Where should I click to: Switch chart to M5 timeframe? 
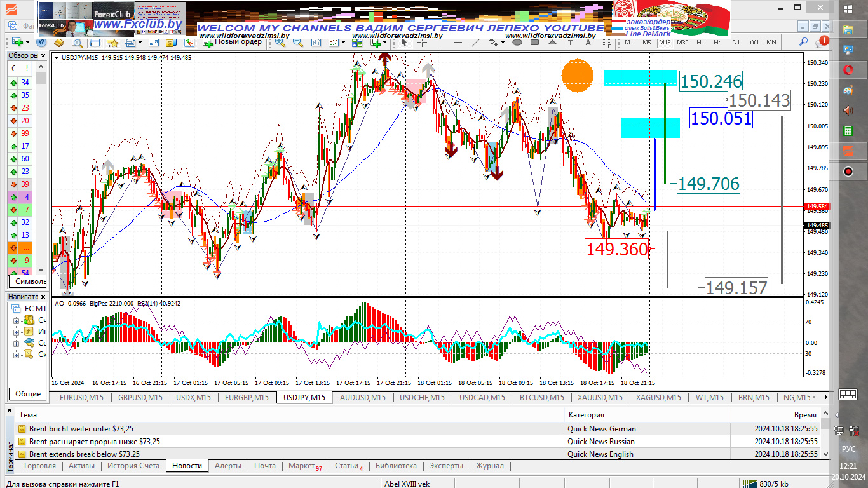tap(647, 43)
